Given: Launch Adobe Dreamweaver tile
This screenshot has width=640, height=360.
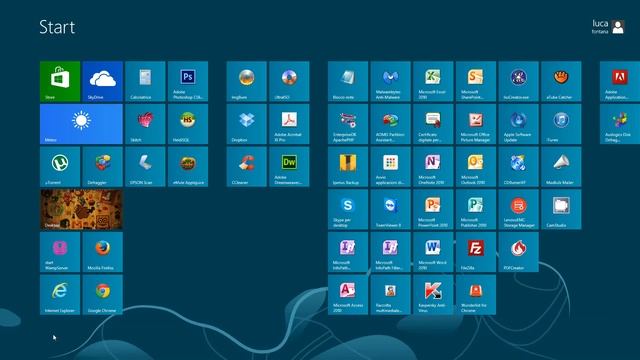Looking at the screenshot, I should 289,167.
